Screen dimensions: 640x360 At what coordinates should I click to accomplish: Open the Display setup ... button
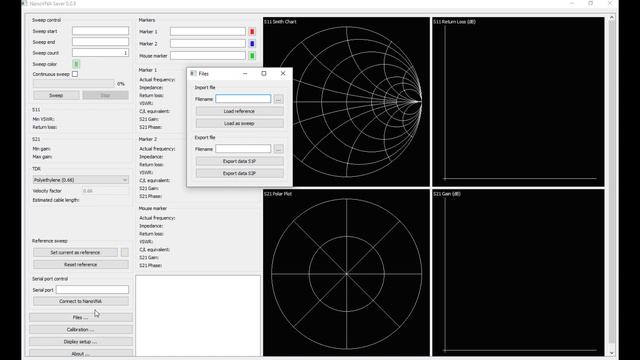click(x=80, y=342)
